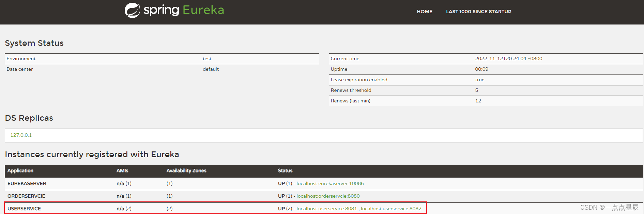Select the data center value 'default'
The image size is (644, 214).
(211, 69)
